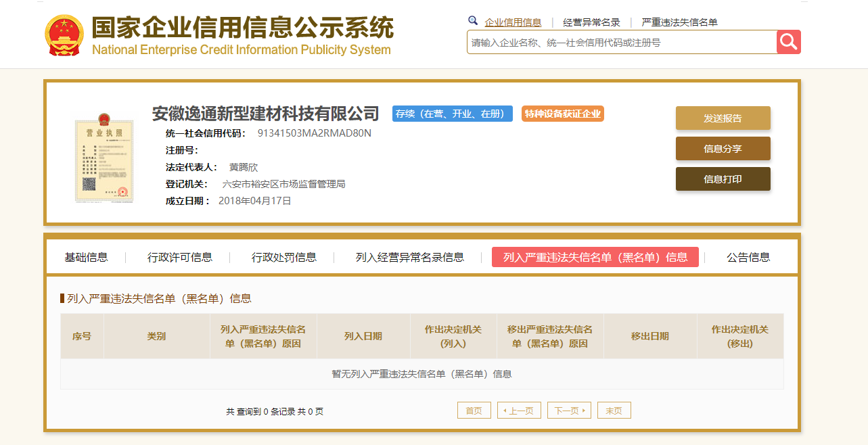Open the business license thumbnail image
The height and width of the screenshot is (445, 868).
point(104,158)
